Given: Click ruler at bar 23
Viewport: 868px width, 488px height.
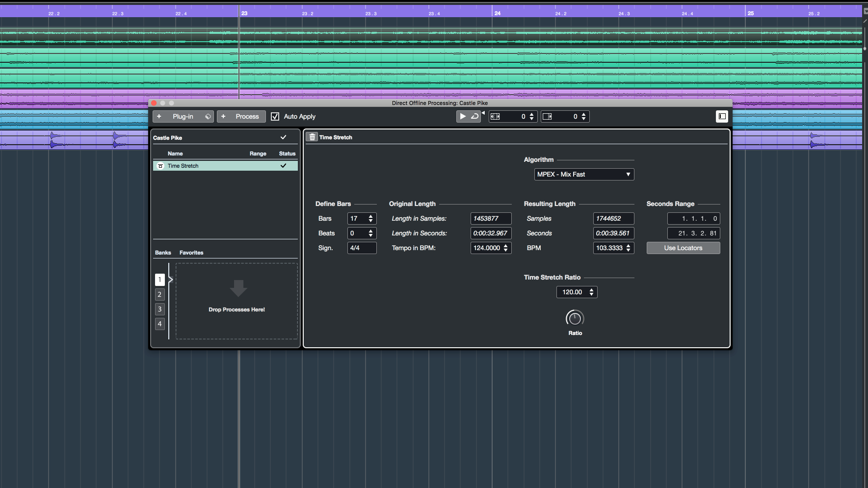Looking at the screenshot, I should coord(244,13).
